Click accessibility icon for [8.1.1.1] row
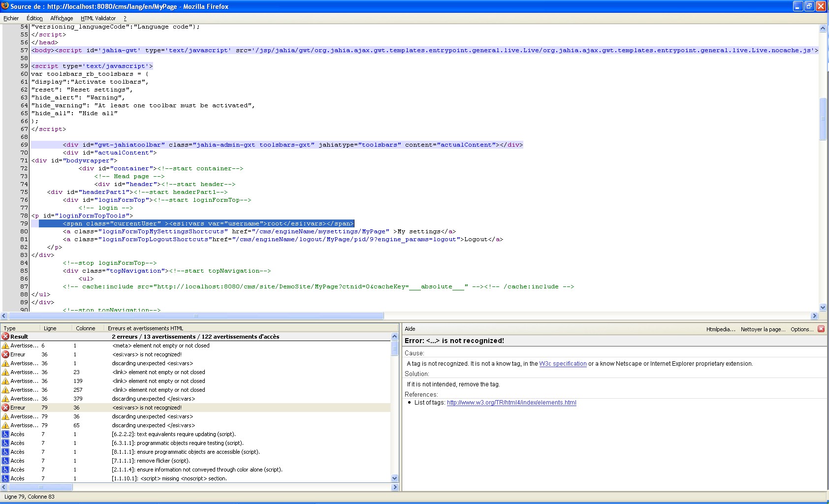829x504 pixels. click(5, 452)
